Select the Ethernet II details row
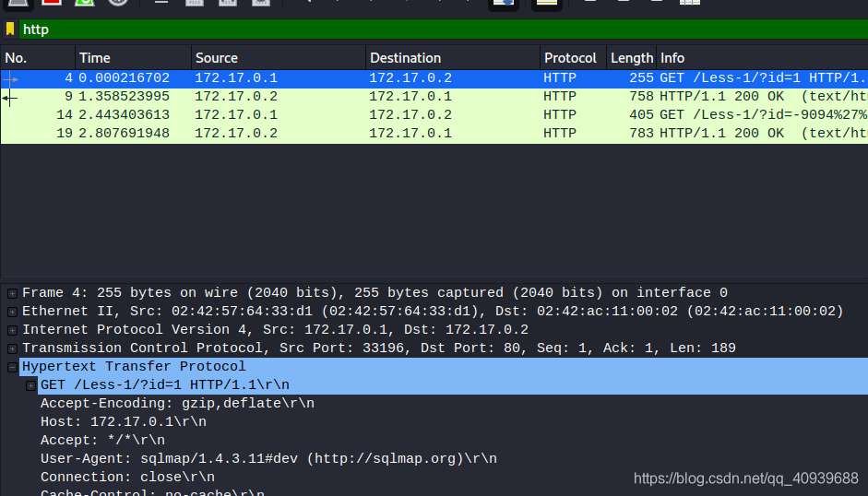Viewport: 868px width, 496px height. [x=433, y=311]
